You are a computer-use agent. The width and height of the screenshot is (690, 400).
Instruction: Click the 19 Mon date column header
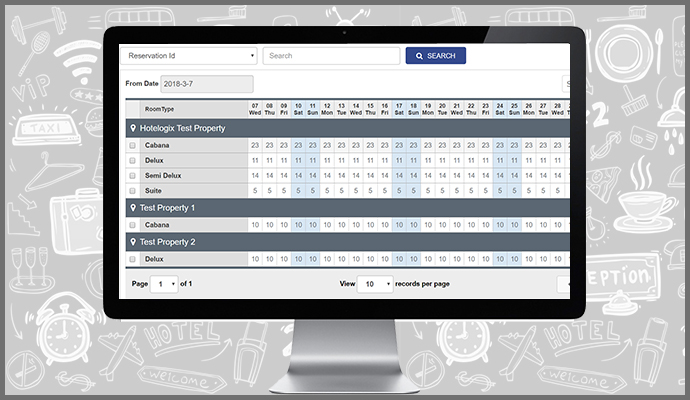(428, 109)
